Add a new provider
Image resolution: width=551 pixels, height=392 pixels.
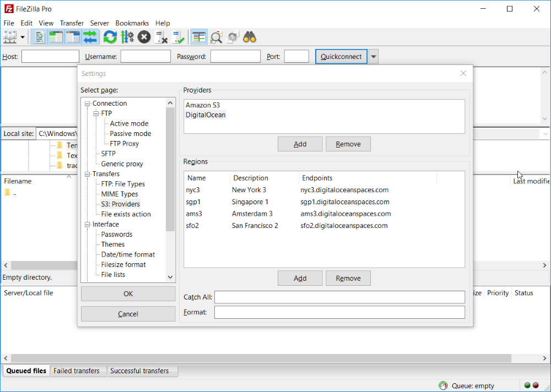(x=300, y=144)
